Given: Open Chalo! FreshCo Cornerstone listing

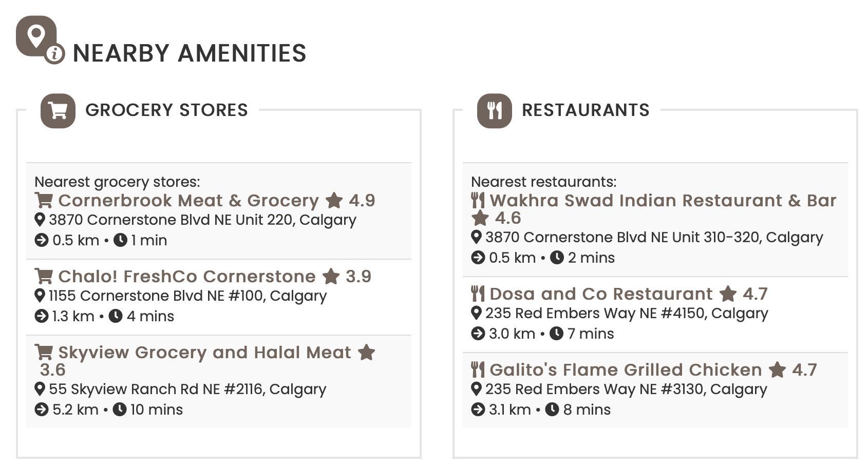Looking at the screenshot, I should click(x=186, y=277).
